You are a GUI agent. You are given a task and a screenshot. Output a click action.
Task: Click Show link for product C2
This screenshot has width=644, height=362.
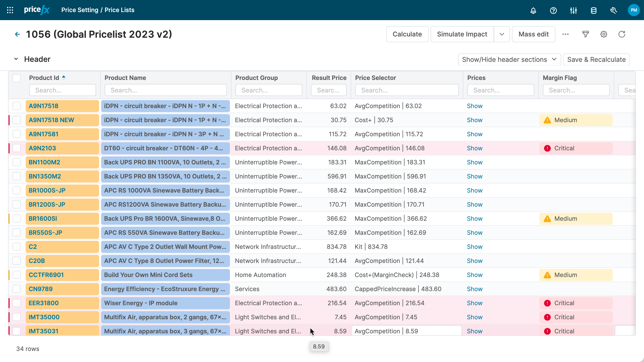(474, 247)
